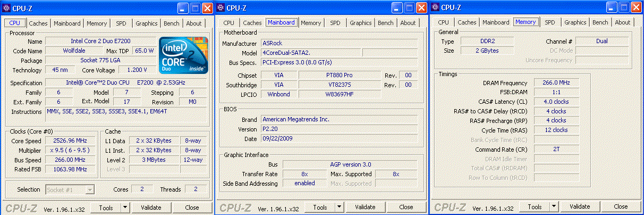
Task: Open the Caches tab in the left CPU window
Action: tap(38, 23)
